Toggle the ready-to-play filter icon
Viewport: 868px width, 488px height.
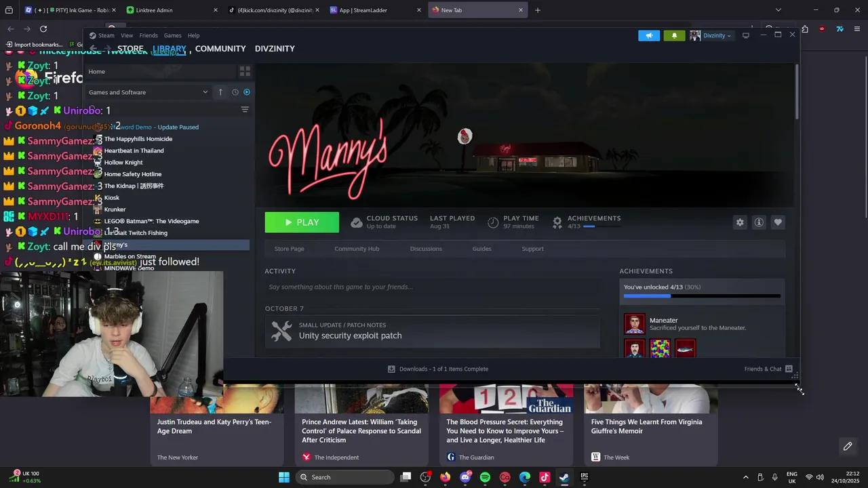click(x=247, y=92)
